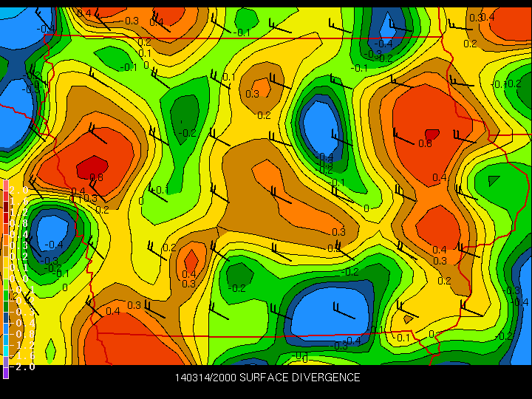Click the dark red core of the right 0.8 maximum
Screen dimensions: 532x399
432,134
